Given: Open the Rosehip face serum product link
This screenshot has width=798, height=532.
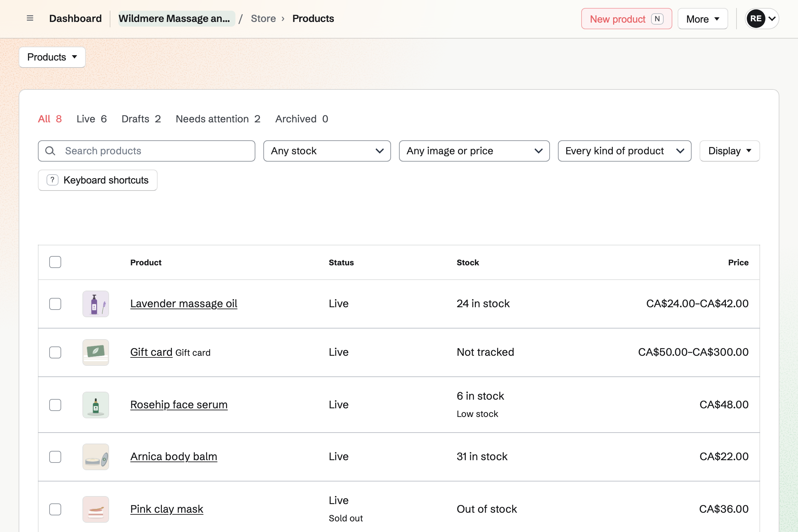Looking at the screenshot, I should [179, 405].
